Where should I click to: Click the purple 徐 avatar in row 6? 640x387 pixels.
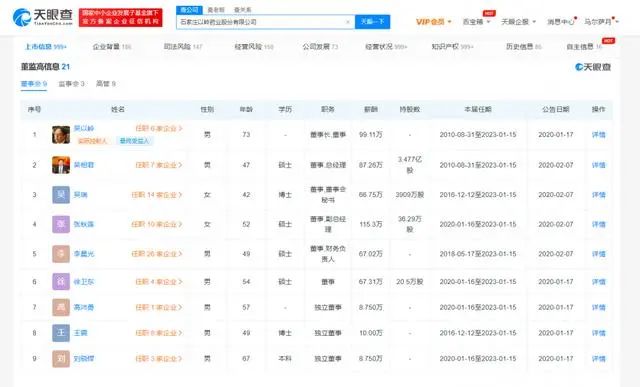[x=61, y=282]
